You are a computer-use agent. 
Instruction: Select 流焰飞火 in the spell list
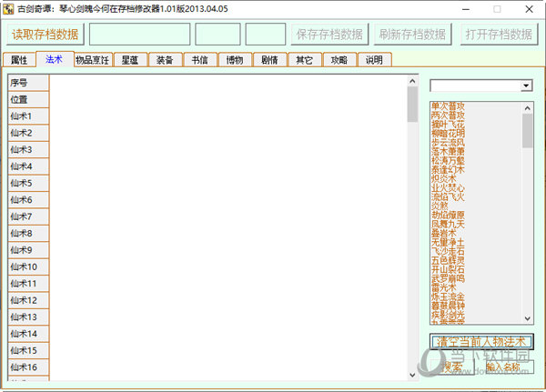[x=448, y=196]
